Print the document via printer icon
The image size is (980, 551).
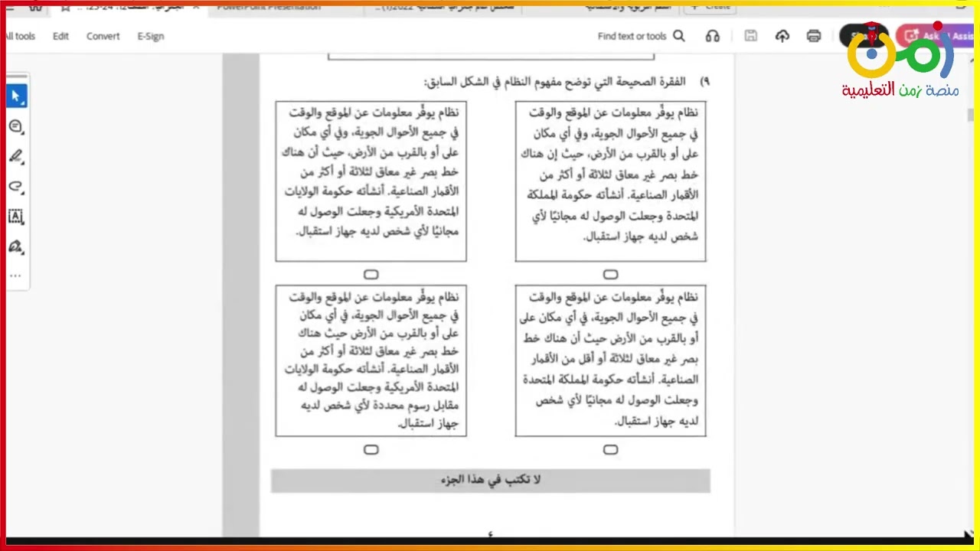tap(814, 36)
